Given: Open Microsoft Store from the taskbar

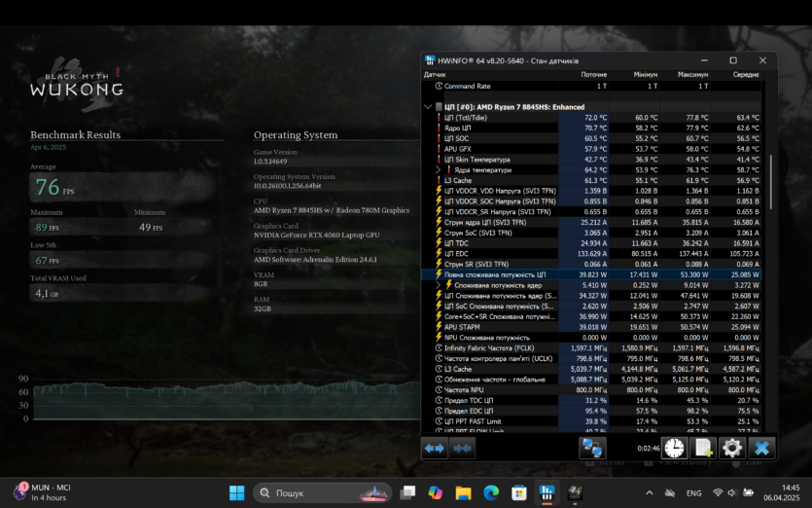Looking at the screenshot, I should (519, 492).
